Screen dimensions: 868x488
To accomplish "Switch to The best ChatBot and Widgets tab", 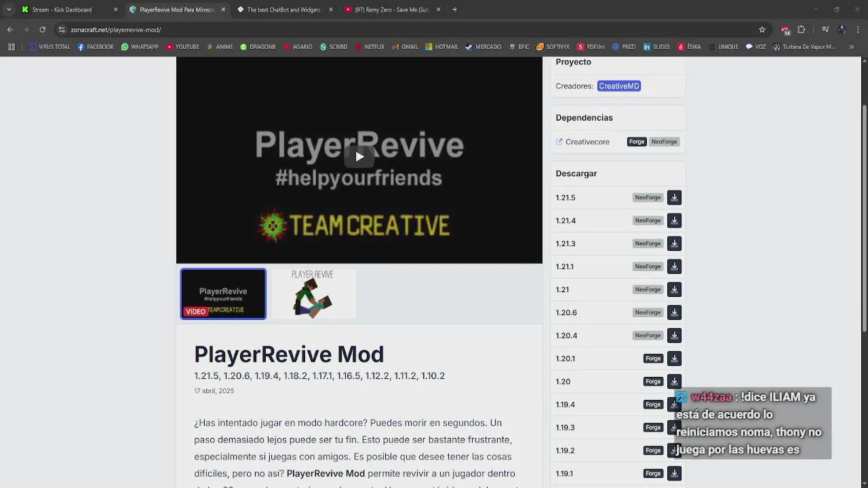I will (x=283, y=9).
